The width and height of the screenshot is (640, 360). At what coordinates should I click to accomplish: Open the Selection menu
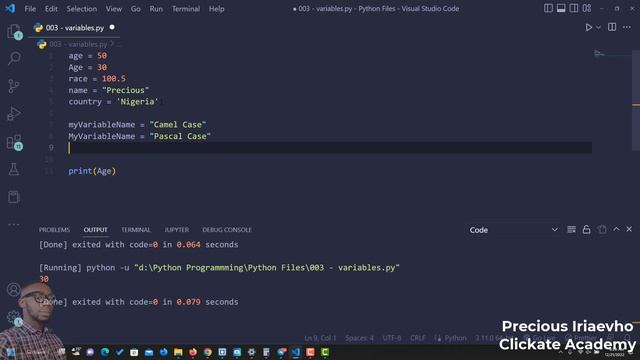[x=82, y=9]
